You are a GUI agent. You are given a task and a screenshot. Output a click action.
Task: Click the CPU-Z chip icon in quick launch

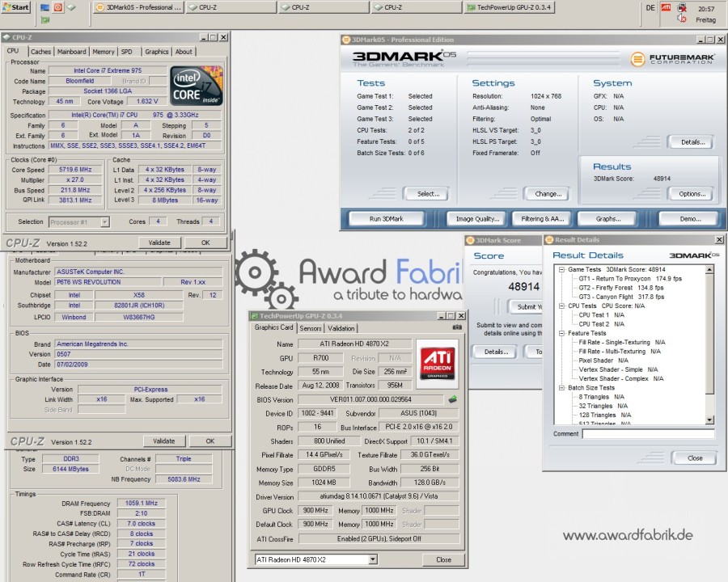coord(71,7)
